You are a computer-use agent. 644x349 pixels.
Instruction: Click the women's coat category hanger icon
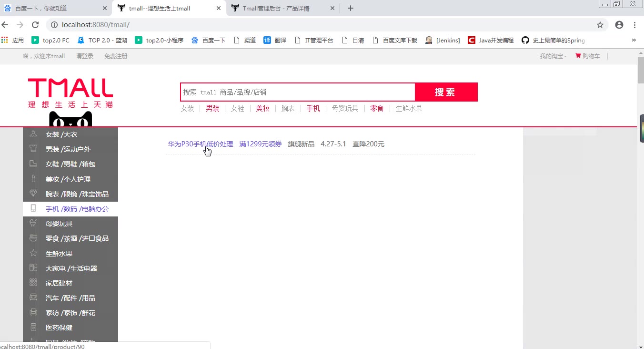(x=33, y=134)
